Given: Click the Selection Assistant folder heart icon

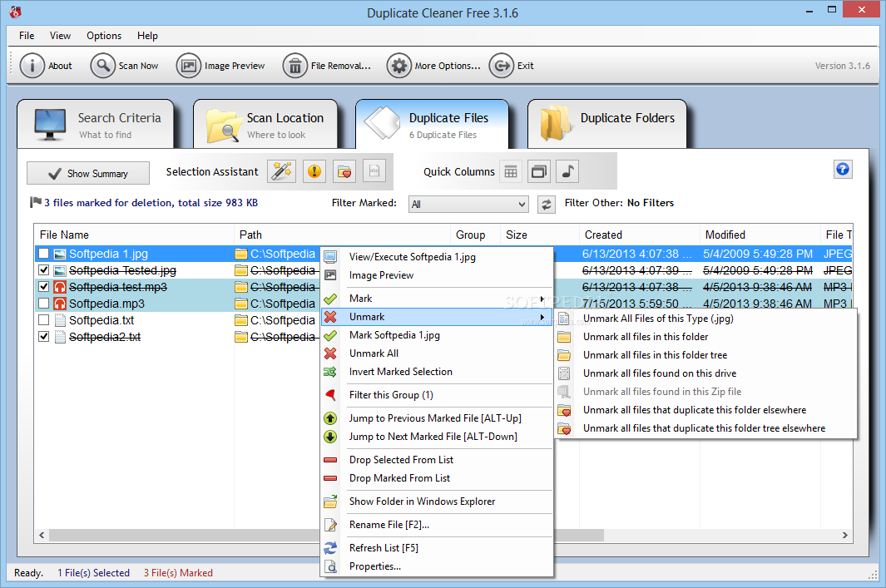Looking at the screenshot, I should 344,171.
